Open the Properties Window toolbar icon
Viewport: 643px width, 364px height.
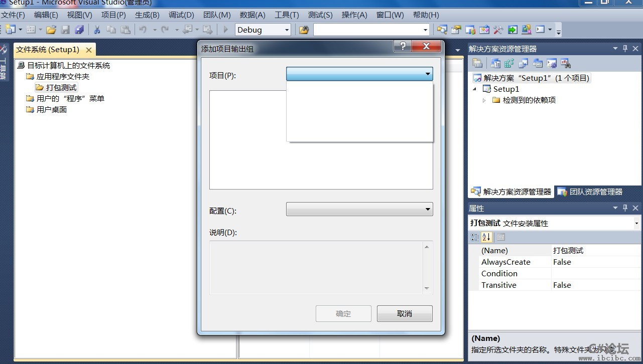[x=456, y=30]
